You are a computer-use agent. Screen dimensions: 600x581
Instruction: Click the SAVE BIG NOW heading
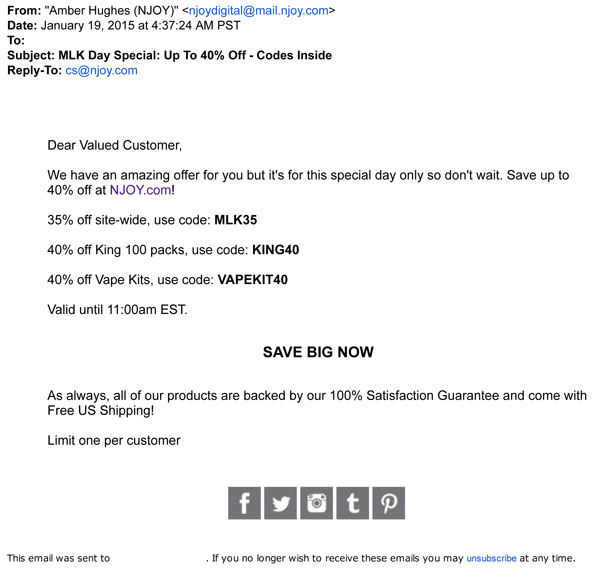318,352
